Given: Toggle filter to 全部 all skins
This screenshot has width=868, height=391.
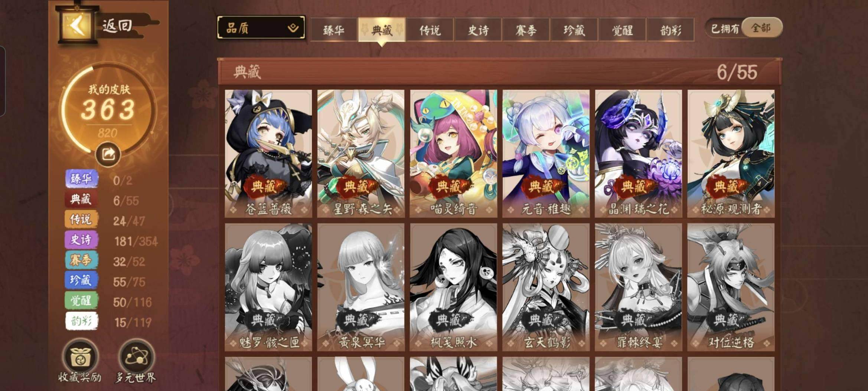Looking at the screenshot, I should tap(762, 28).
